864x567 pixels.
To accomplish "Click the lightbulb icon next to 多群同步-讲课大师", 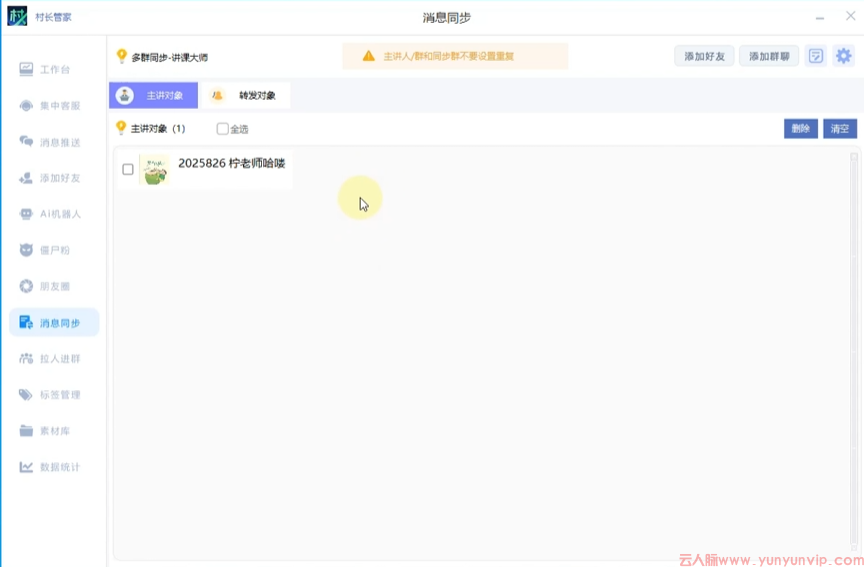I will (x=121, y=56).
